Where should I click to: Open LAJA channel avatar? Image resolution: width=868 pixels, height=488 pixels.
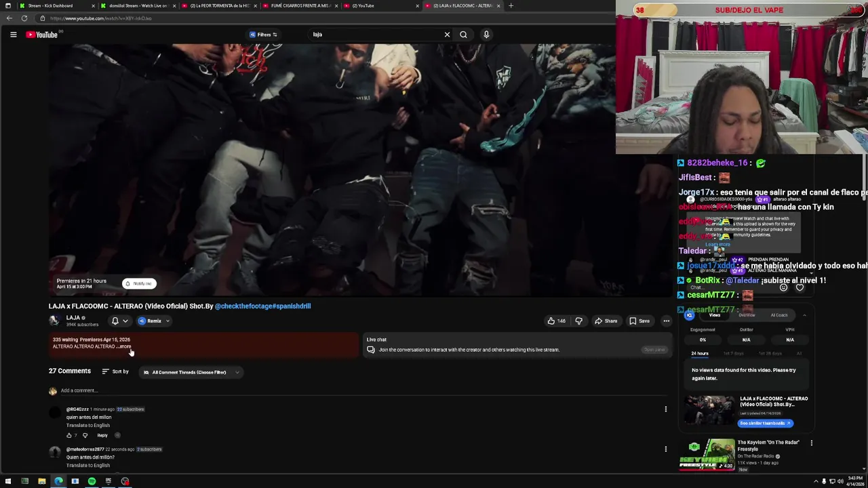(54, 321)
